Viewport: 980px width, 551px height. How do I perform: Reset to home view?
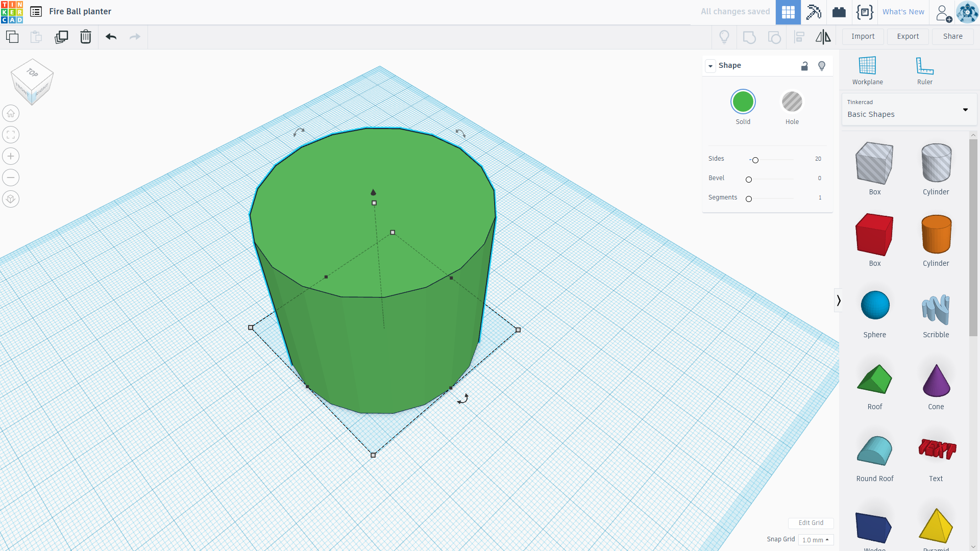click(11, 113)
